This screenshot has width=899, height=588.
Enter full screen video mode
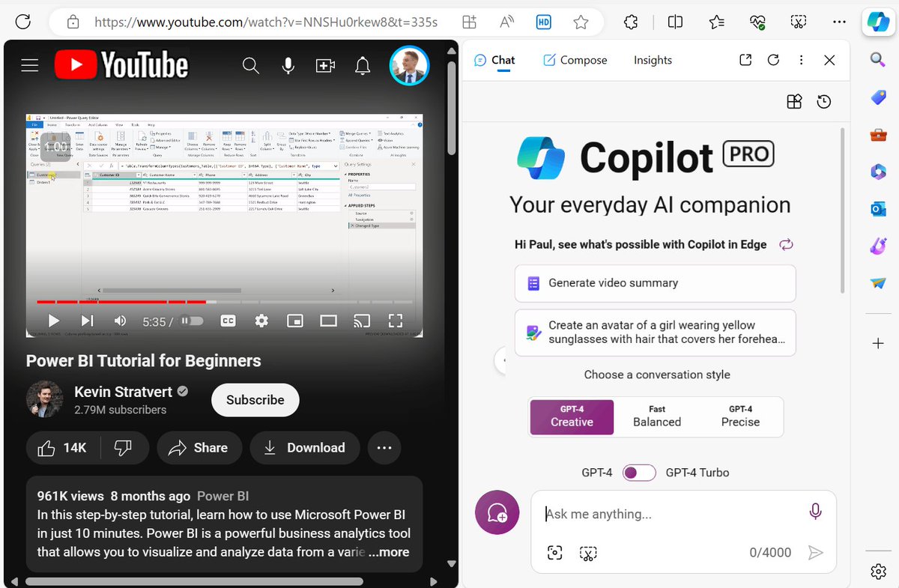point(396,321)
